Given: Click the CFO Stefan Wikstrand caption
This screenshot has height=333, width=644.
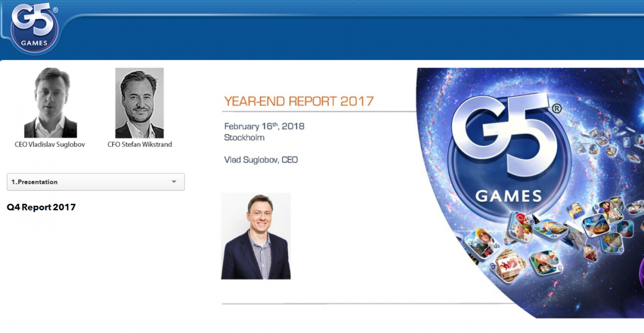Looking at the screenshot, I should click(x=140, y=144).
